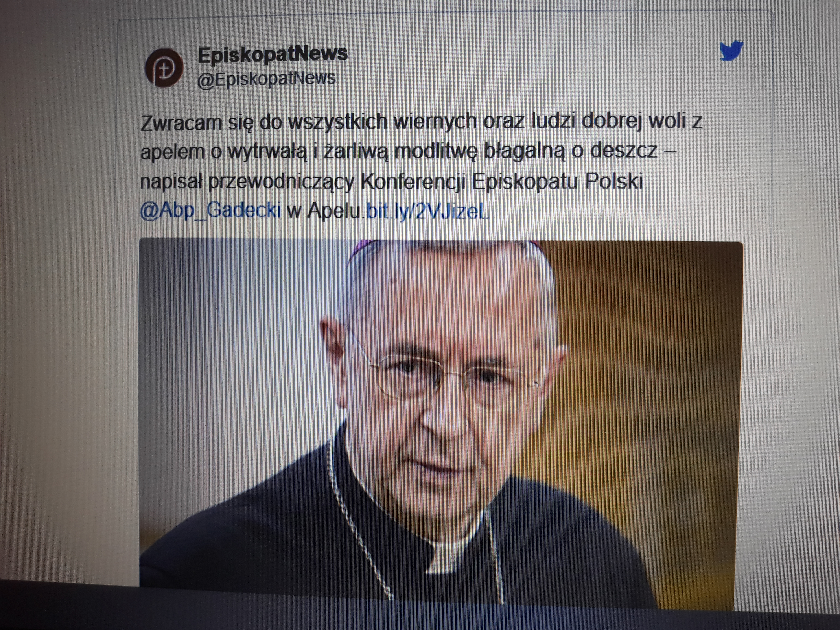Click the @EpiskopatNews handle
Screen dimensions: 840x630
[267, 79]
